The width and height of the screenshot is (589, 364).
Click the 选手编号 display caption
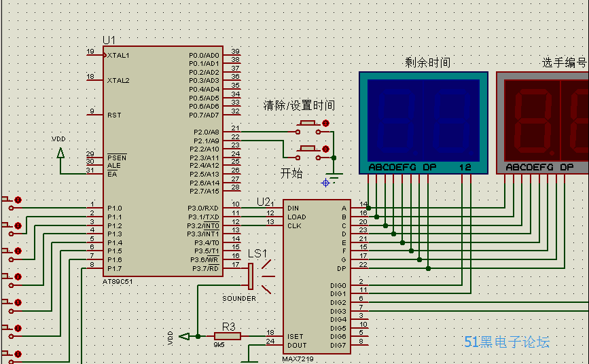(565, 62)
